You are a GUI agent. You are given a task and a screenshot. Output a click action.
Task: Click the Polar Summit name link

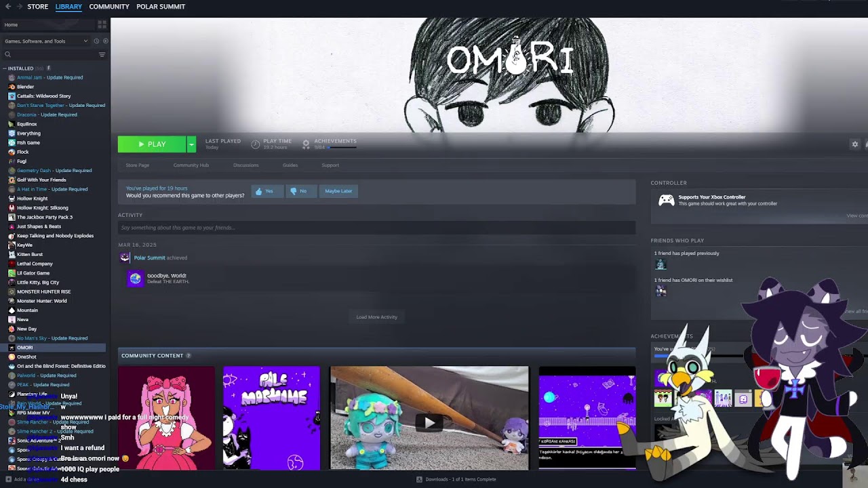click(149, 258)
